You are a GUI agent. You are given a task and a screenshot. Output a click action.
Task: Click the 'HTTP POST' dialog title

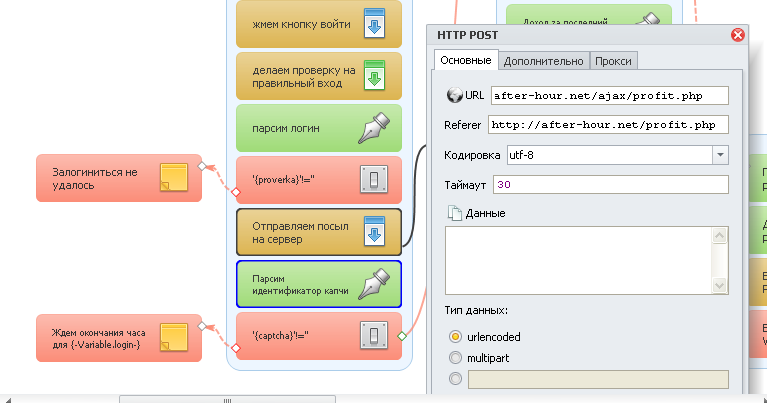pos(468,35)
